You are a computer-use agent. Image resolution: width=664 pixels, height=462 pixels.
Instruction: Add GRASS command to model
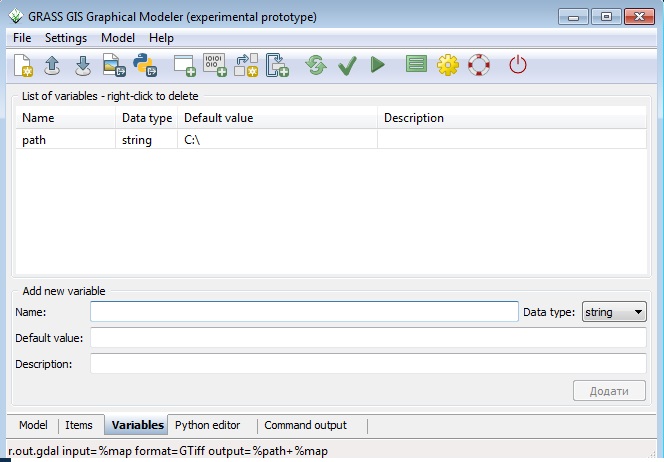coord(185,65)
